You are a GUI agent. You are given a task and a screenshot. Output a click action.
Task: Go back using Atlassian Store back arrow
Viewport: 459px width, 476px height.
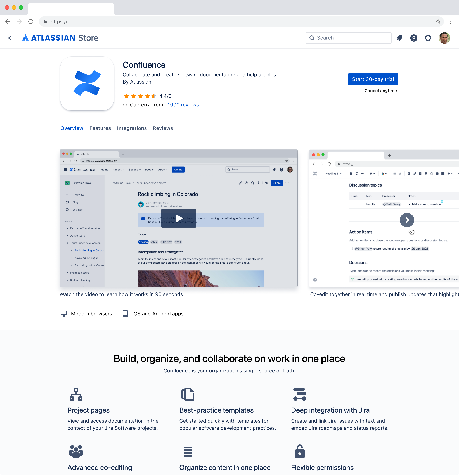[x=11, y=38]
